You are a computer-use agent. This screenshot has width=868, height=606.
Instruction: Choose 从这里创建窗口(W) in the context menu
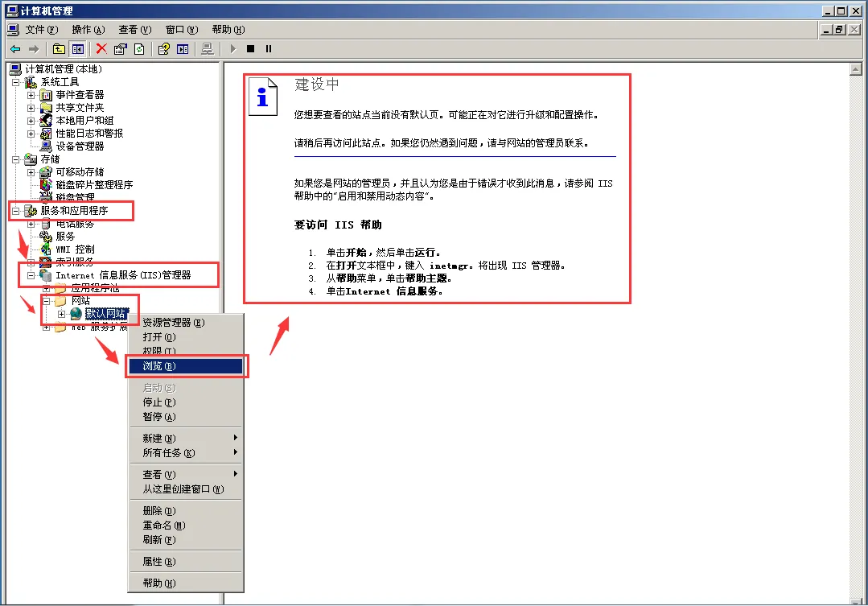tap(186, 489)
